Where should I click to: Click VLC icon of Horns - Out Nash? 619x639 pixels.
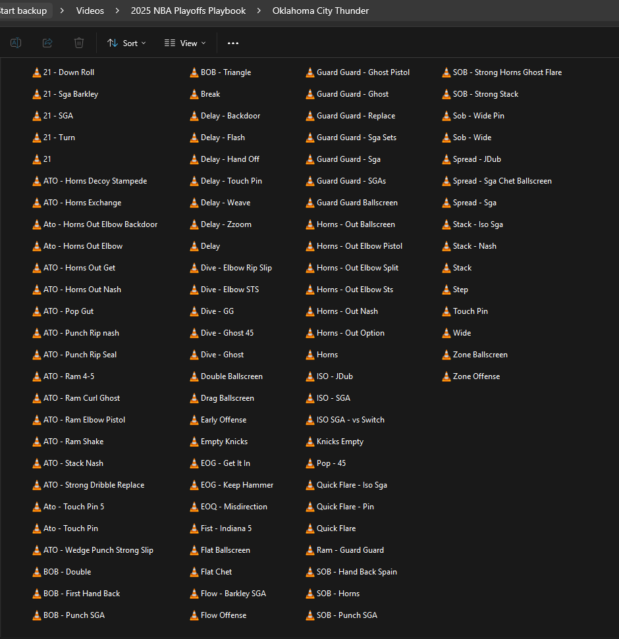tap(310, 311)
